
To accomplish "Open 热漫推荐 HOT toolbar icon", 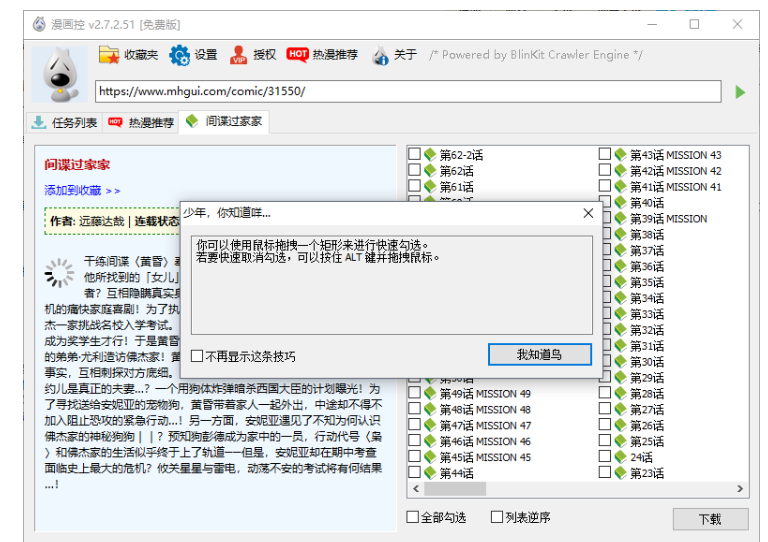I will [x=297, y=55].
